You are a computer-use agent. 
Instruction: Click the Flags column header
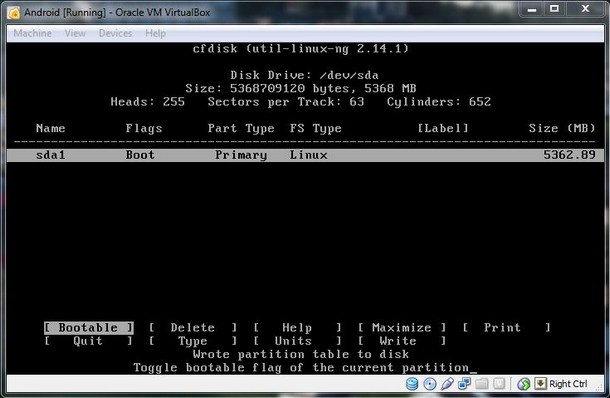pyautogui.click(x=144, y=128)
